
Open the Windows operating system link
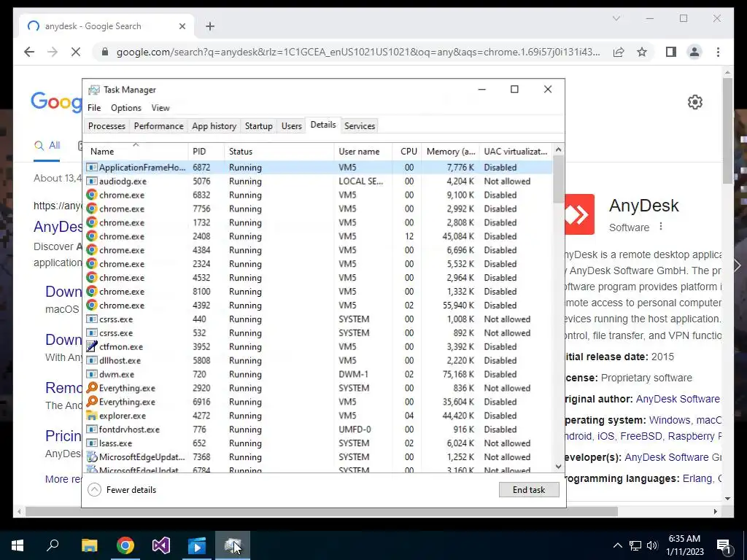(670, 420)
